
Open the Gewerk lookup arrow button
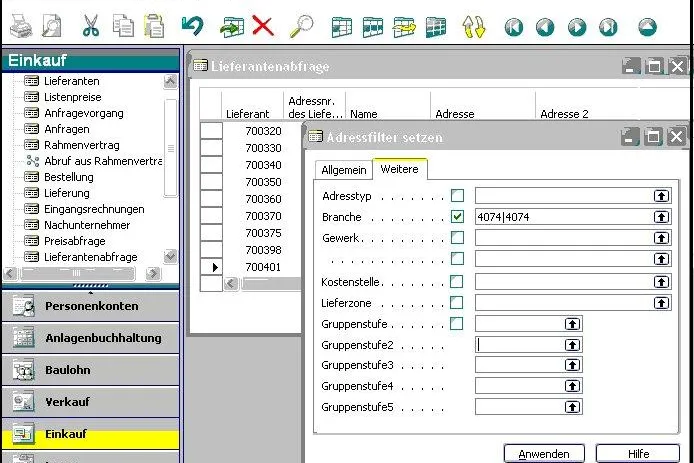(x=661, y=238)
